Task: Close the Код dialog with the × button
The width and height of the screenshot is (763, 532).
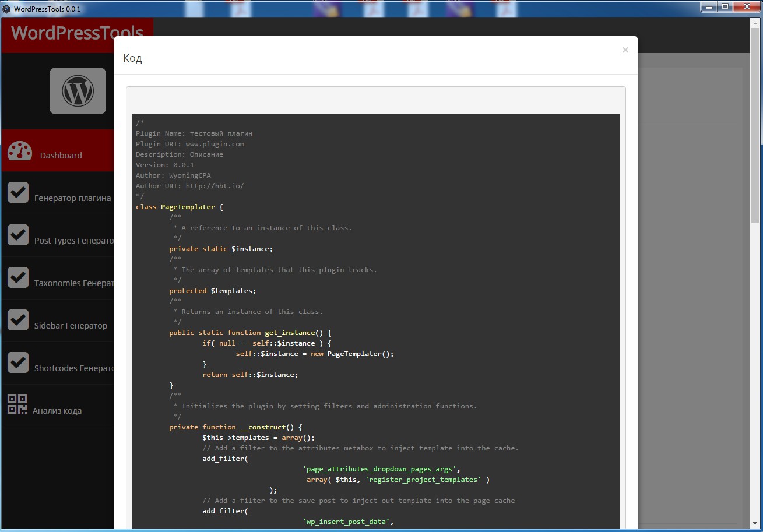Action: (x=625, y=50)
